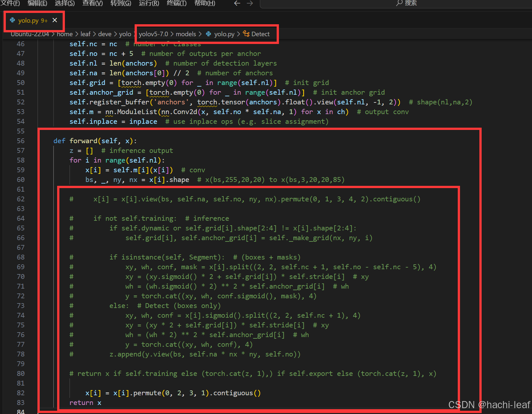Open the 终端 menu
This screenshot has width=532, height=414.
tap(176, 4)
